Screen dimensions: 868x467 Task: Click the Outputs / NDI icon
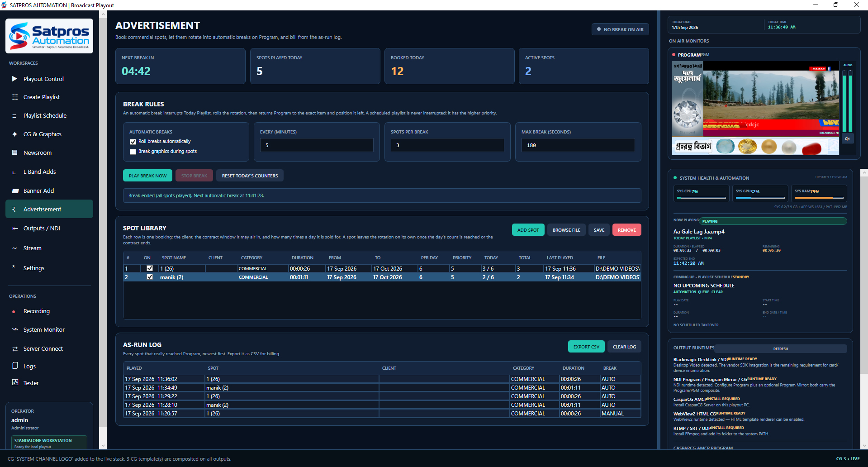tap(15, 229)
